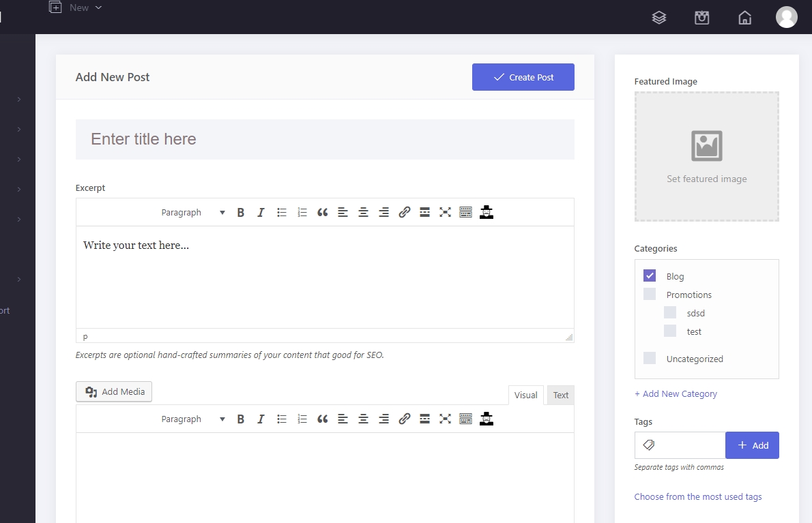Image resolution: width=812 pixels, height=523 pixels.
Task: Insert a blockquote in the Excerpt editor
Action: point(323,213)
